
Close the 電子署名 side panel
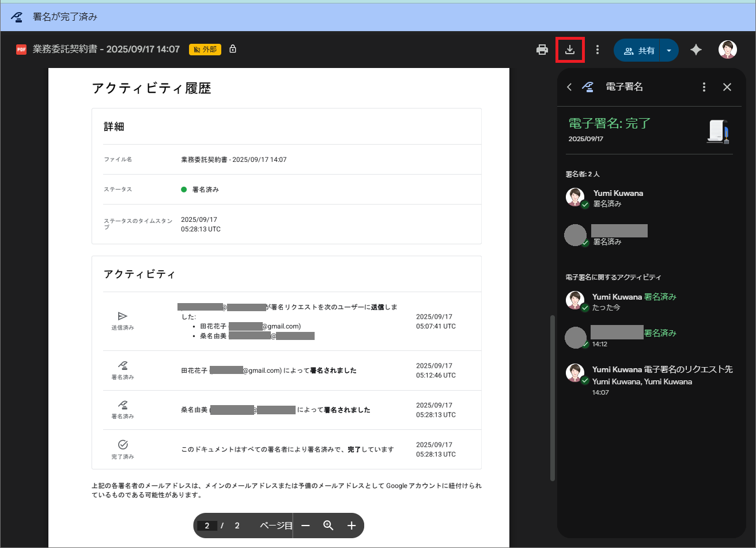[x=727, y=86]
